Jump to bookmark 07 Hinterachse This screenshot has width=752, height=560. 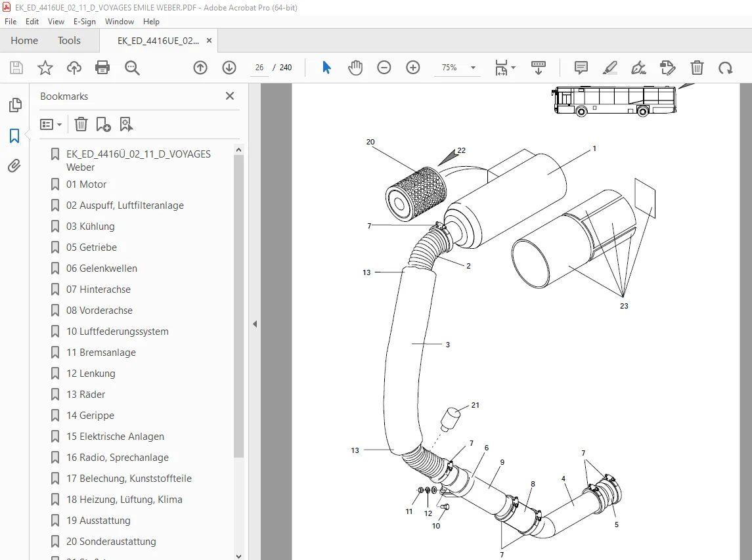(99, 290)
